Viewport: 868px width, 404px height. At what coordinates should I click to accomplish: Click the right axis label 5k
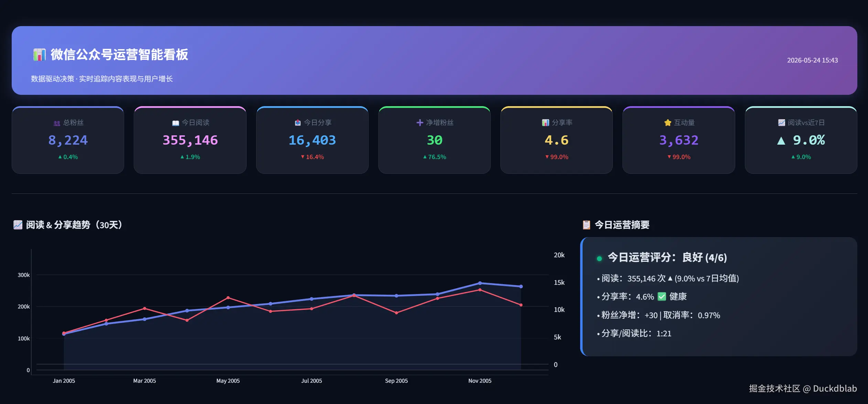[x=557, y=337]
